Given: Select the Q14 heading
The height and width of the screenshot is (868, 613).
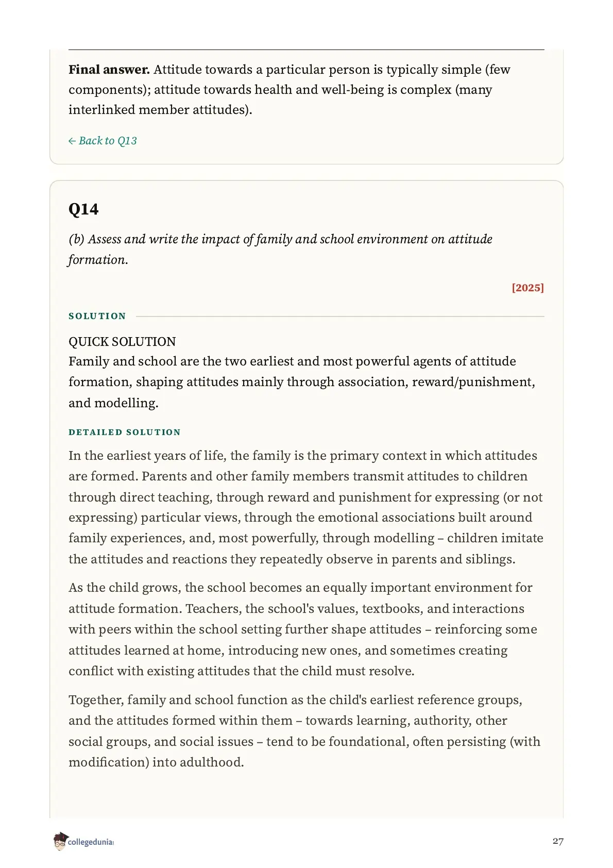Looking at the screenshot, I should pyautogui.click(x=83, y=209).
